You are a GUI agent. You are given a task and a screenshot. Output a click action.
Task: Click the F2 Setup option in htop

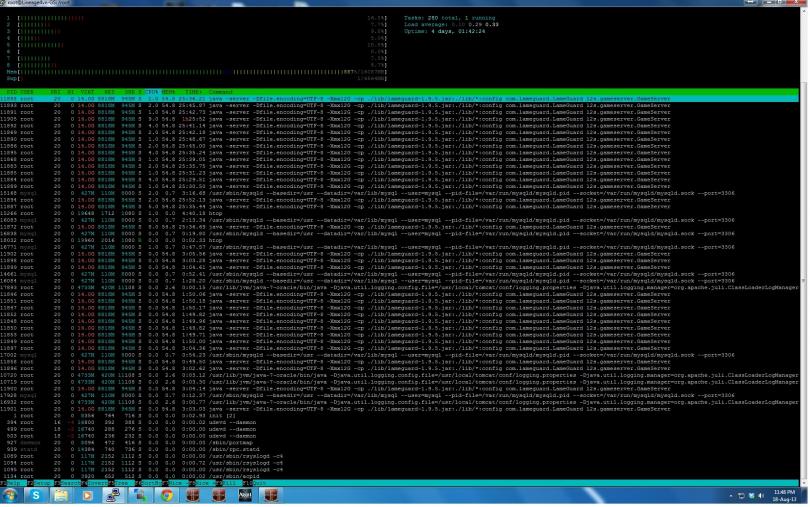(38, 482)
